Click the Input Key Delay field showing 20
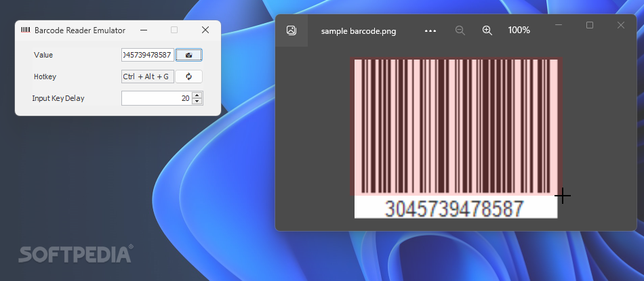Image resolution: width=644 pixels, height=281 pixels. pyautogui.click(x=157, y=98)
